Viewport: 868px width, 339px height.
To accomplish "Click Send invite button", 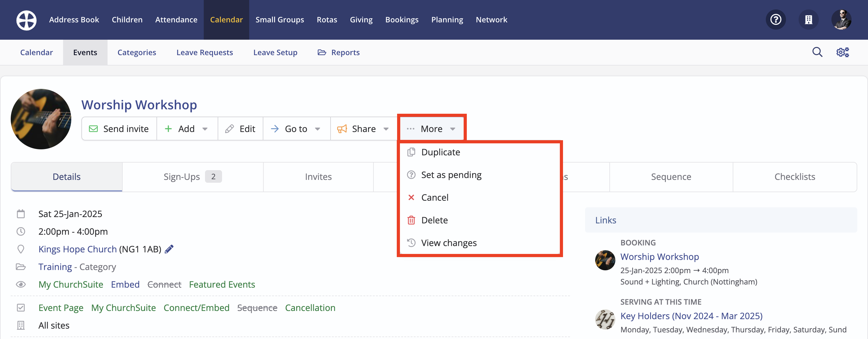I will pos(119,129).
